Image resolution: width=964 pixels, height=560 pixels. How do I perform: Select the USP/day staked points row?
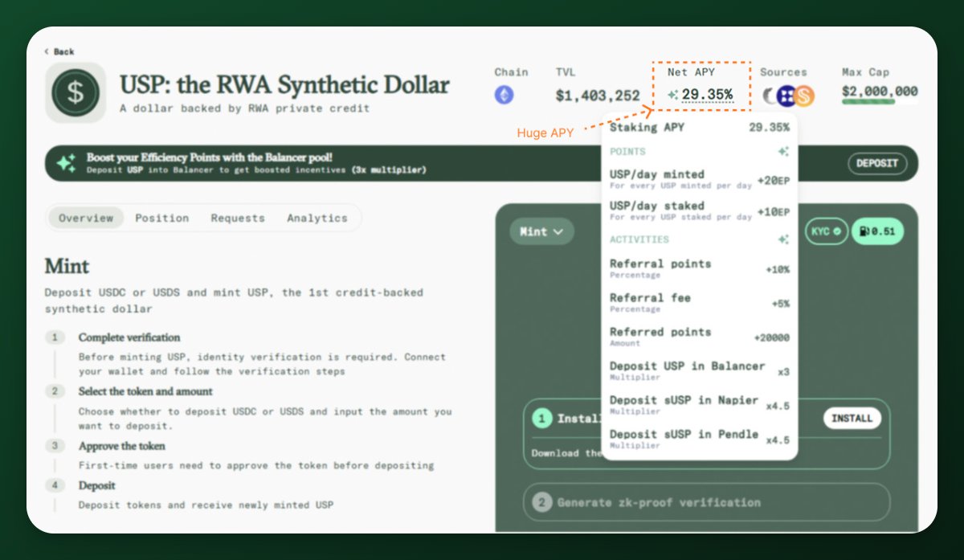699,211
